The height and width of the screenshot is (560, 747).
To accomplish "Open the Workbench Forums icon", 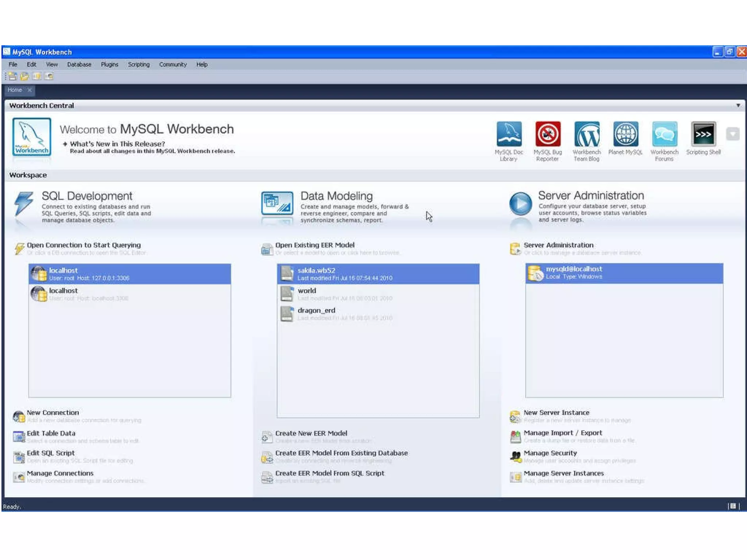I will [664, 134].
